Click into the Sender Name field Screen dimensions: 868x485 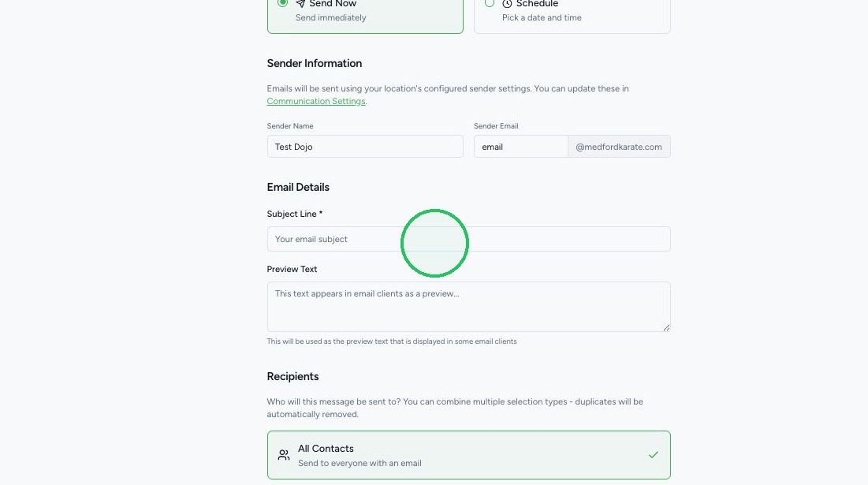point(365,147)
